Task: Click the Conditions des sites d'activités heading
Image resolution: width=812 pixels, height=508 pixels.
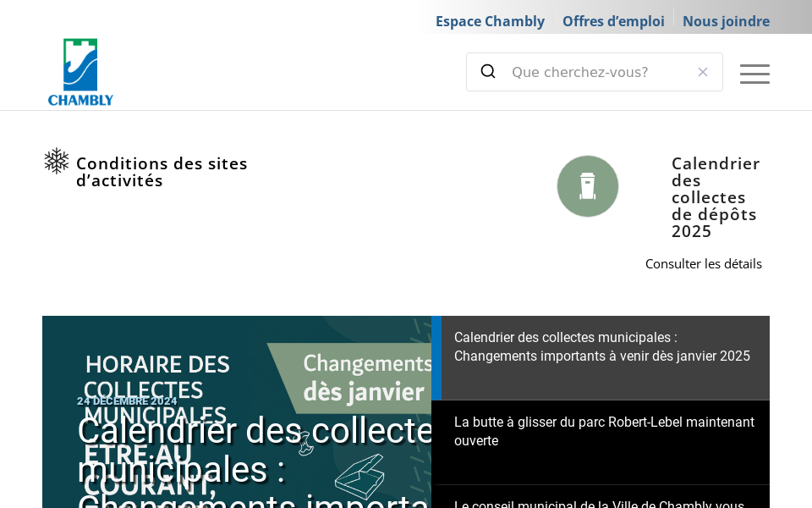Action: [162, 171]
